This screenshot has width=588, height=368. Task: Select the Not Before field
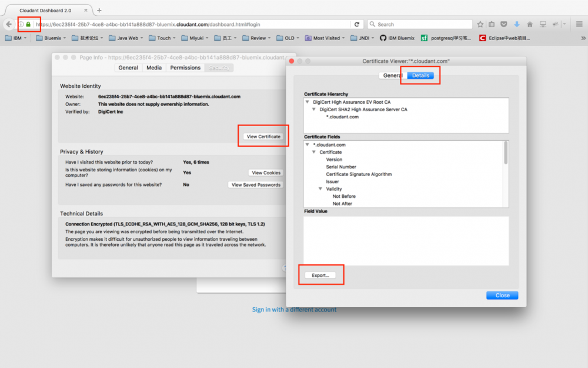coord(344,197)
